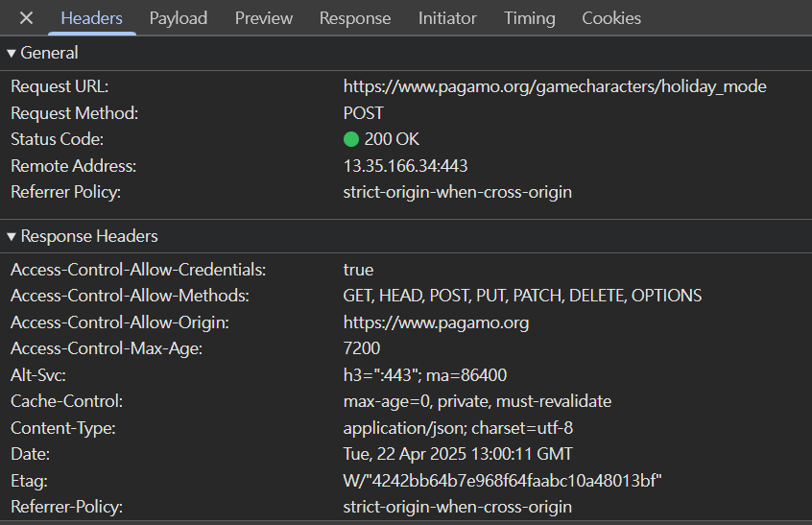Open the Initiator tab
The width and height of the screenshot is (812, 525).
coord(447,18)
